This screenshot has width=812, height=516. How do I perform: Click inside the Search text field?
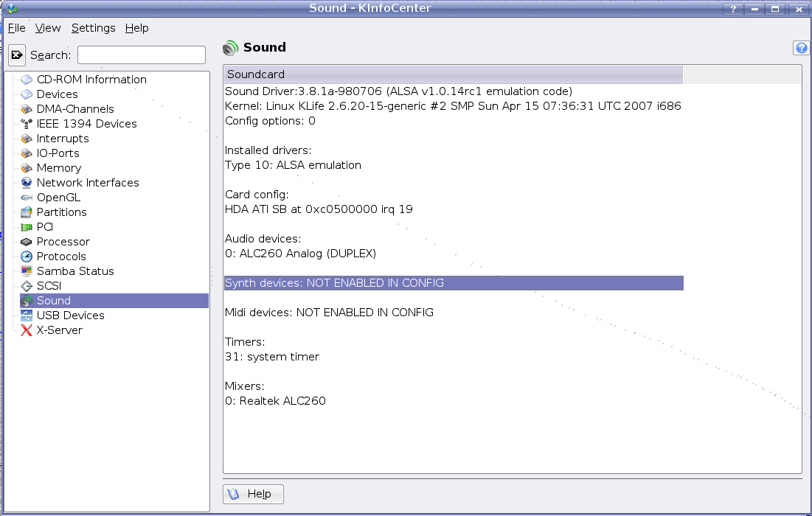point(142,55)
